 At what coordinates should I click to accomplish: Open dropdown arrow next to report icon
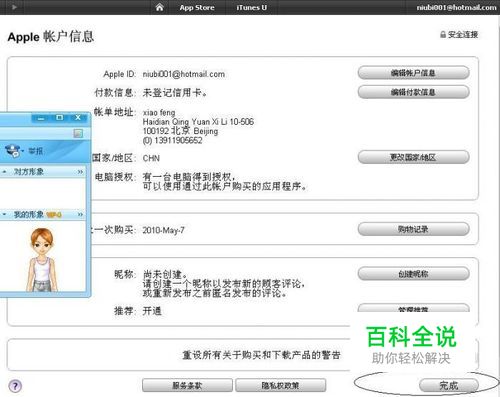(23, 151)
